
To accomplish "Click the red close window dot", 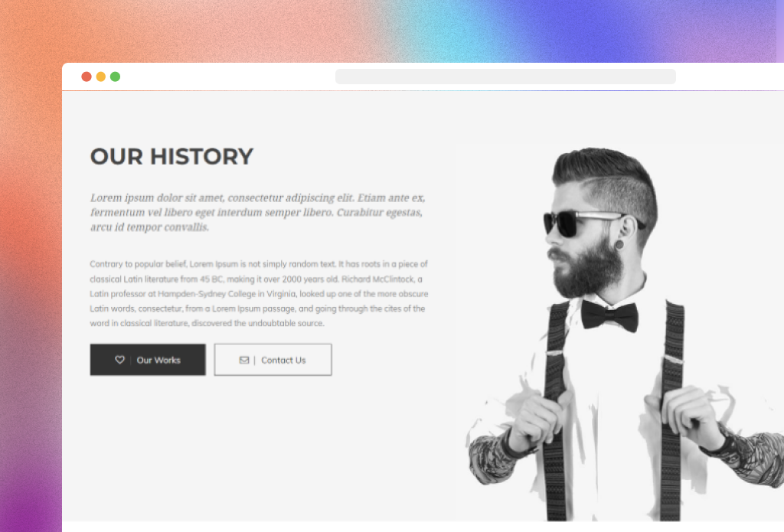I will (x=87, y=77).
